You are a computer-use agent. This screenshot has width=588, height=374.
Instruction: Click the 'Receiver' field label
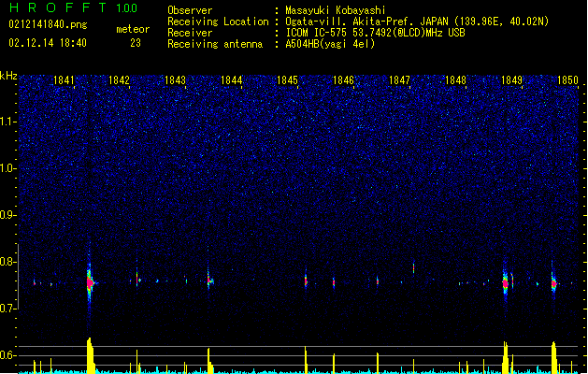tap(190, 33)
